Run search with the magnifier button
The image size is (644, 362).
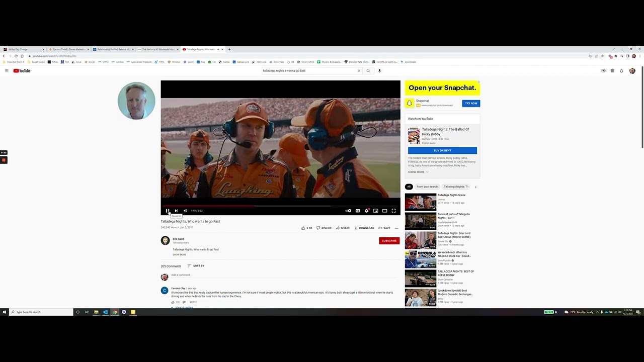coord(368,71)
